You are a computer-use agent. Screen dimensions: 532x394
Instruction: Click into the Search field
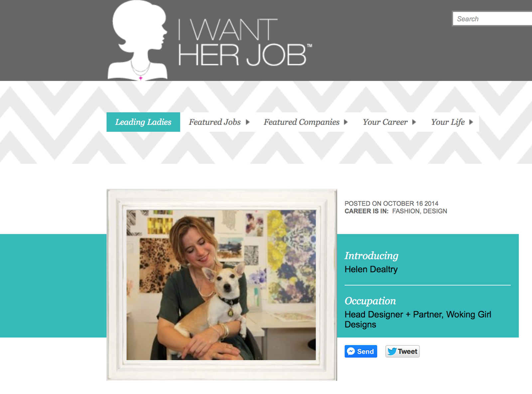tap(492, 19)
